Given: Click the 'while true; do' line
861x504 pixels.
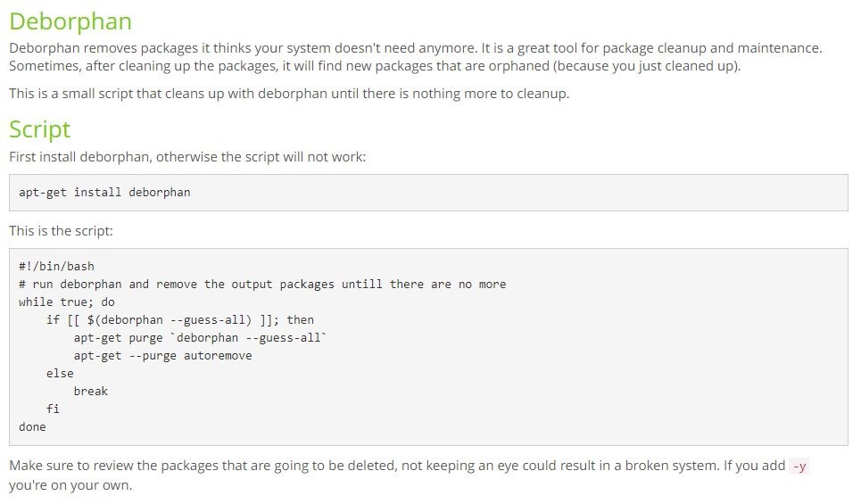Looking at the screenshot, I should pyautogui.click(x=67, y=302).
